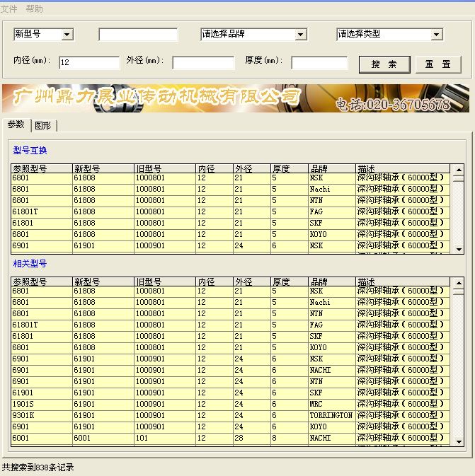Click the 厚度 input field

(319, 63)
